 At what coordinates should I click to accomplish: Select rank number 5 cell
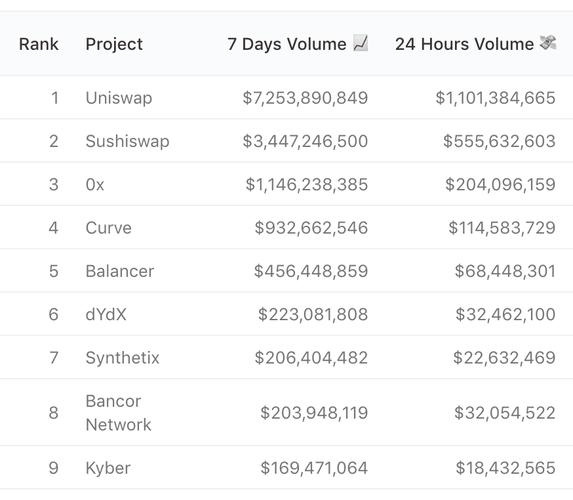[x=54, y=271]
